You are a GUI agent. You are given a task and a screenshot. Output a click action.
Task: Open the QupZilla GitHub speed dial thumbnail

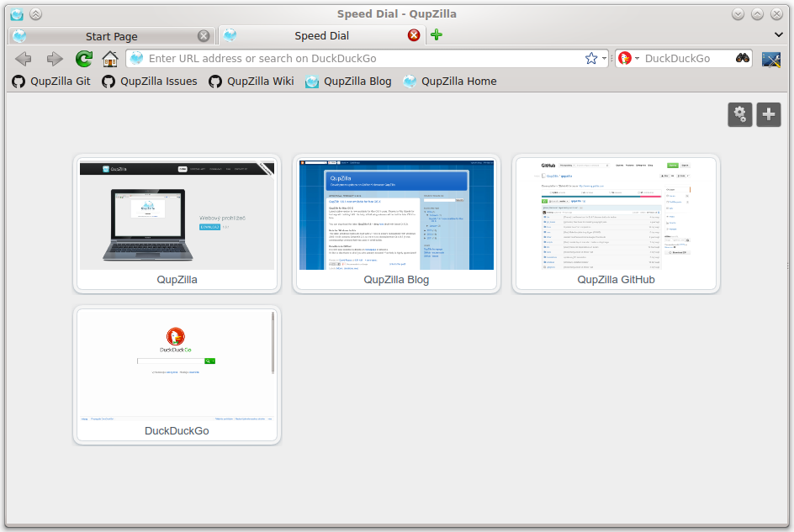pyautogui.click(x=616, y=224)
